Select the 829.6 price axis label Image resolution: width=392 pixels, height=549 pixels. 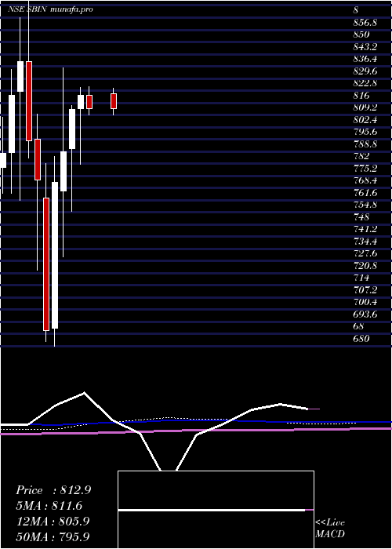tap(365, 71)
